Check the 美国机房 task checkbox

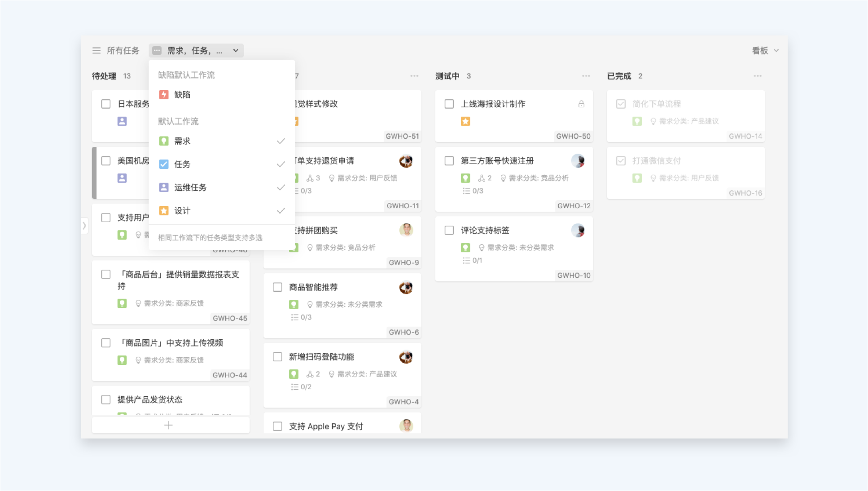[106, 161]
